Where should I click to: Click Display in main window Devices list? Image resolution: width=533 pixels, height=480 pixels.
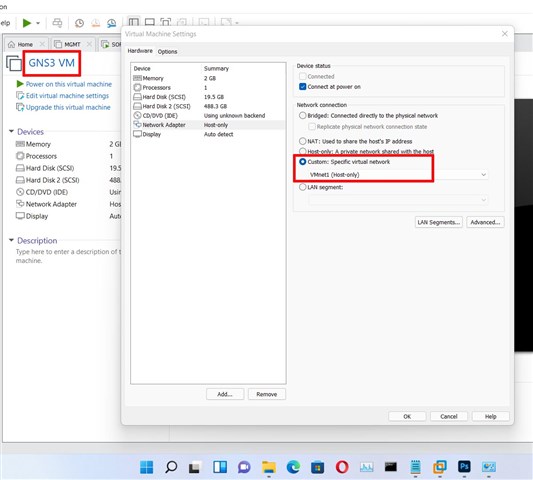point(37,216)
